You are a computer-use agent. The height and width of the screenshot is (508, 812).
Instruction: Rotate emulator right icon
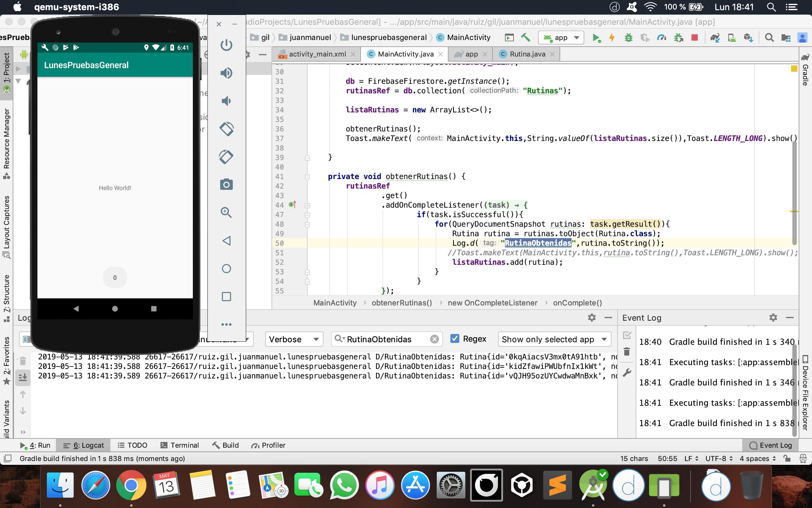226,157
